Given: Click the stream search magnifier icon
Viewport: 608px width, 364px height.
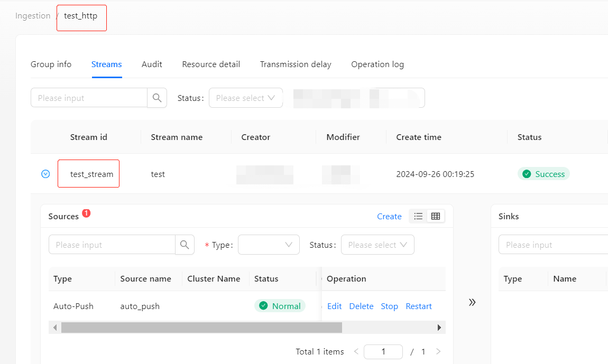Looking at the screenshot, I should point(157,98).
